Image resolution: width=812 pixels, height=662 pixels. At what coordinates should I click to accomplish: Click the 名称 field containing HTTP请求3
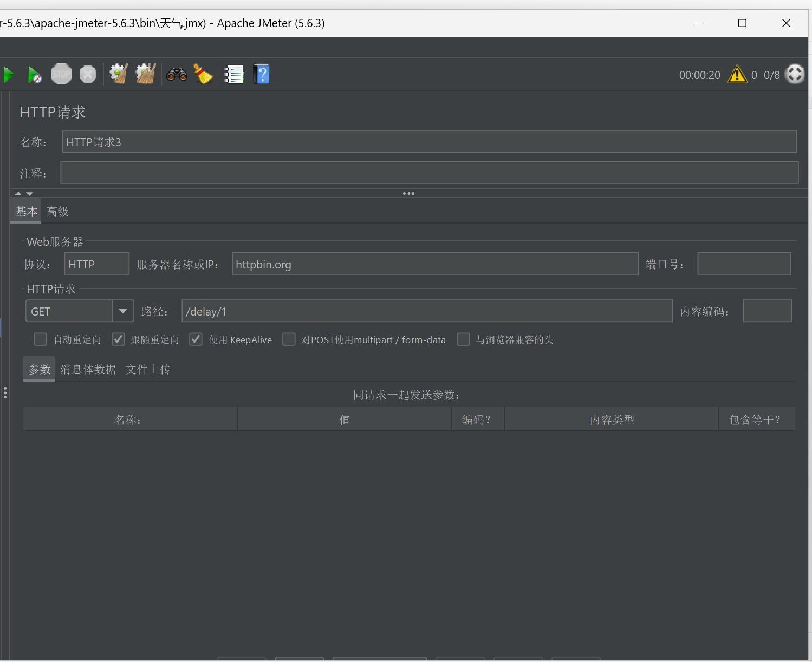(x=429, y=142)
